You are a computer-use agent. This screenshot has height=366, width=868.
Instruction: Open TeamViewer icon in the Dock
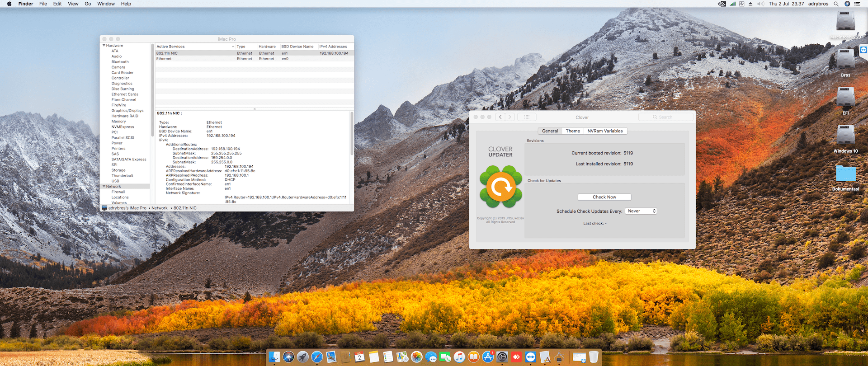(530, 357)
